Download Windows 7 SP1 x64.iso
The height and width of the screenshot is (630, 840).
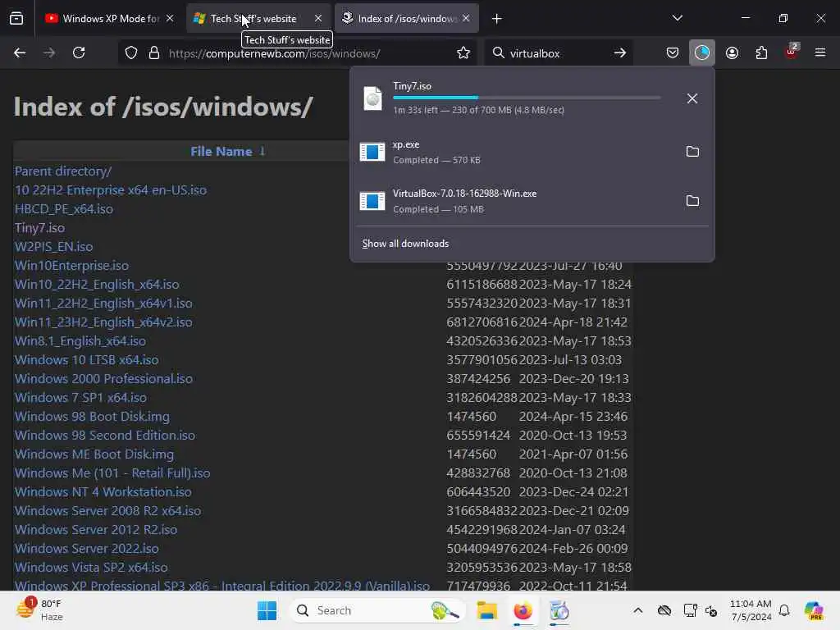pyautogui.click(x=80, y=398)
